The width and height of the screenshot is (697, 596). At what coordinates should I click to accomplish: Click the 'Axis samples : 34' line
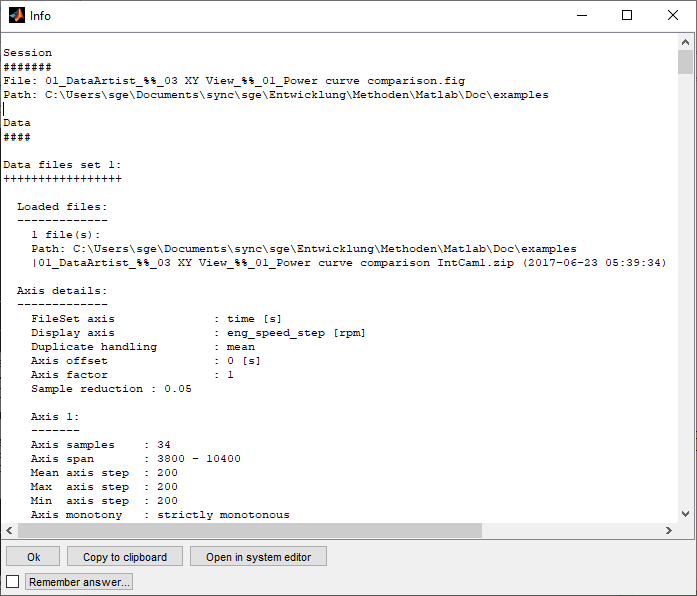(x=101, y=444)
